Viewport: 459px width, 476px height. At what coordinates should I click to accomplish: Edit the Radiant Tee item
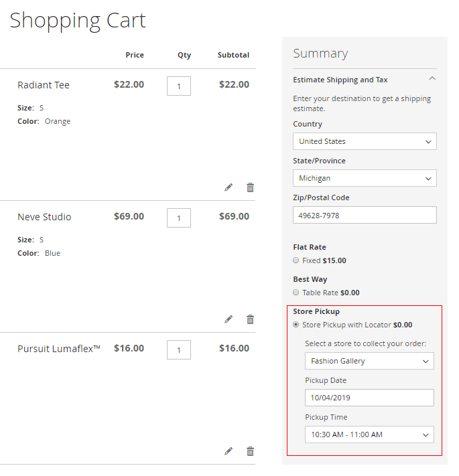click(228, 187)
